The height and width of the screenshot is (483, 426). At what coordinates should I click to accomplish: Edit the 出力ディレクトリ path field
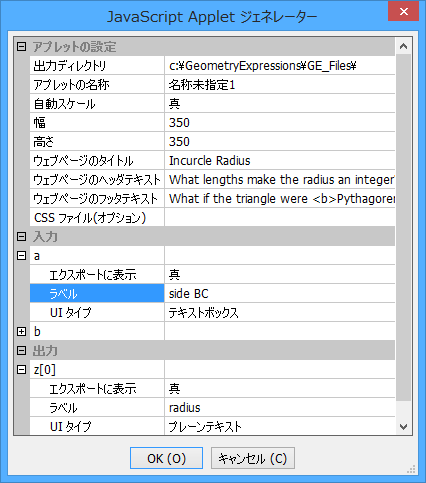[x=280, y=66]
